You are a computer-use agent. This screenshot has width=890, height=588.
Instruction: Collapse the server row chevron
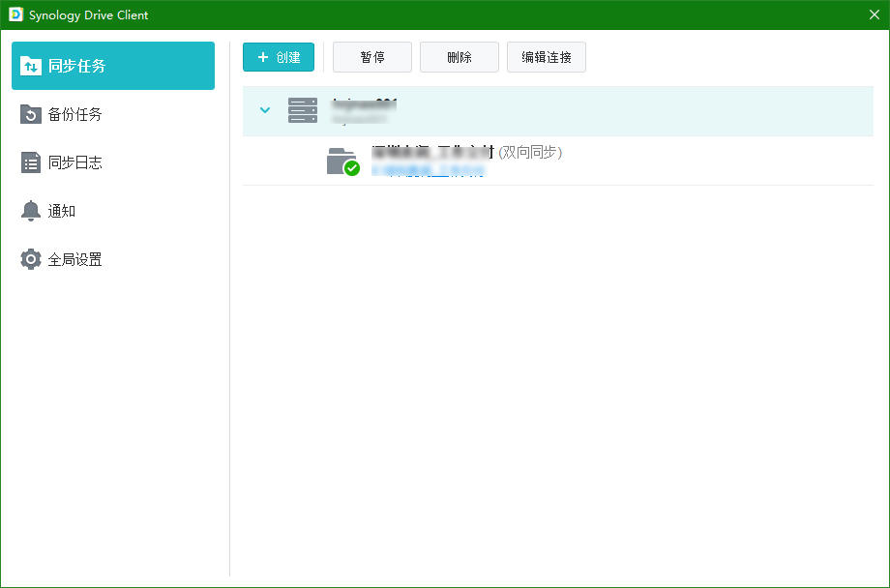pyautogui.click(x=264, y=110)
